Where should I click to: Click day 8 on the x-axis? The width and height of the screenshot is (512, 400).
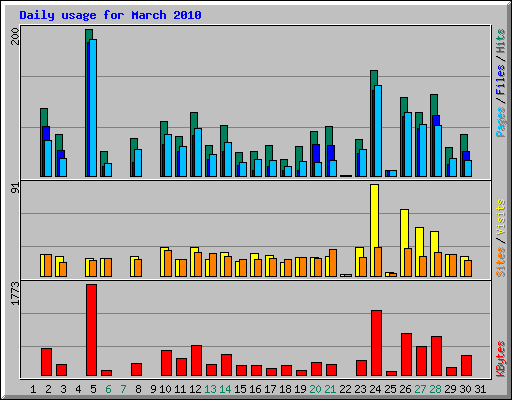(x=138, y=389)
